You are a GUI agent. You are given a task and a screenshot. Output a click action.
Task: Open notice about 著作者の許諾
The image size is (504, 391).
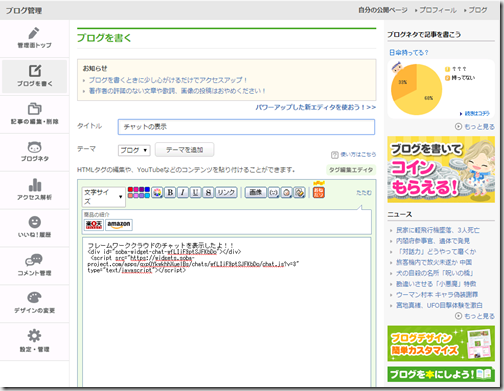(177, 91)
